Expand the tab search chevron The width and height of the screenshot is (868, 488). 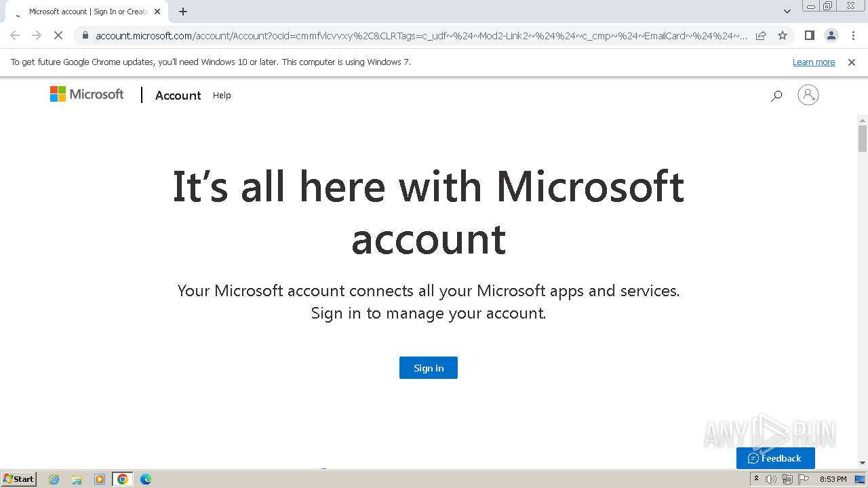(x=787, y=12)
